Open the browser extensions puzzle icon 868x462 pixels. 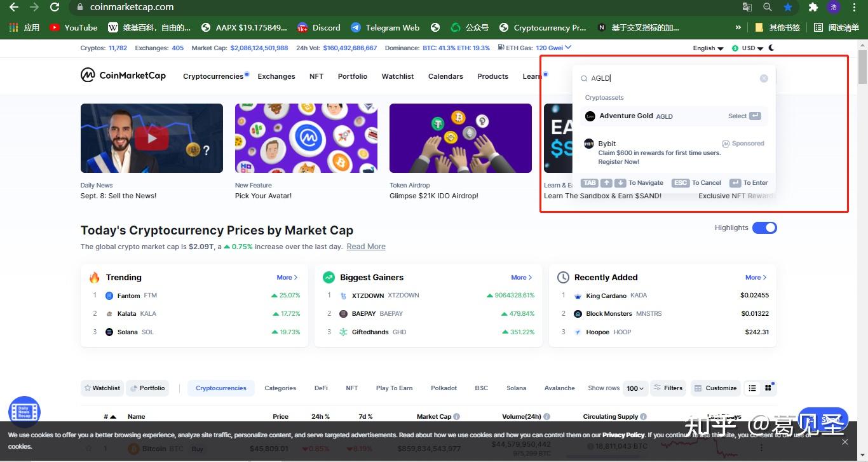[813, 7]
